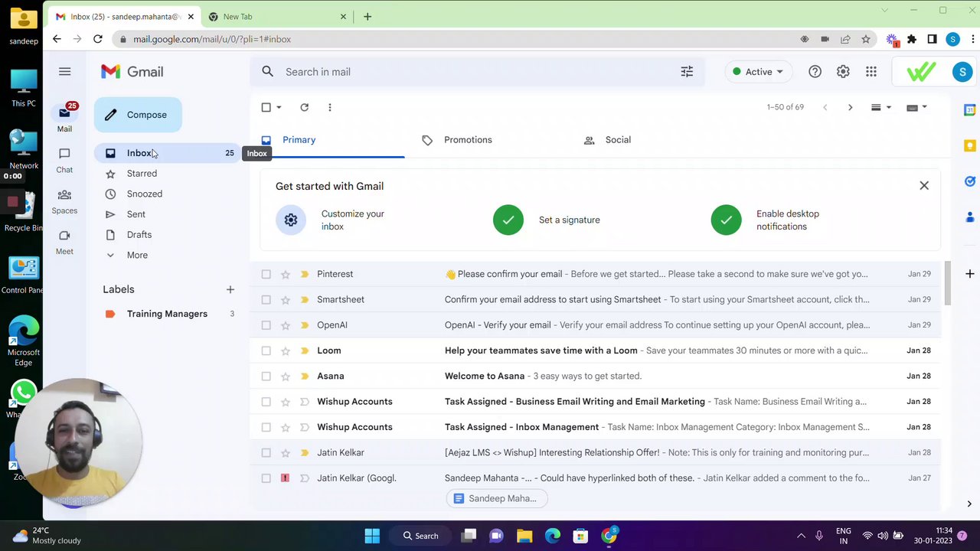The height and width of the screenshot is (551, 980).
Task: Create a new label with plus icon
Action: (x=230, y=289)
